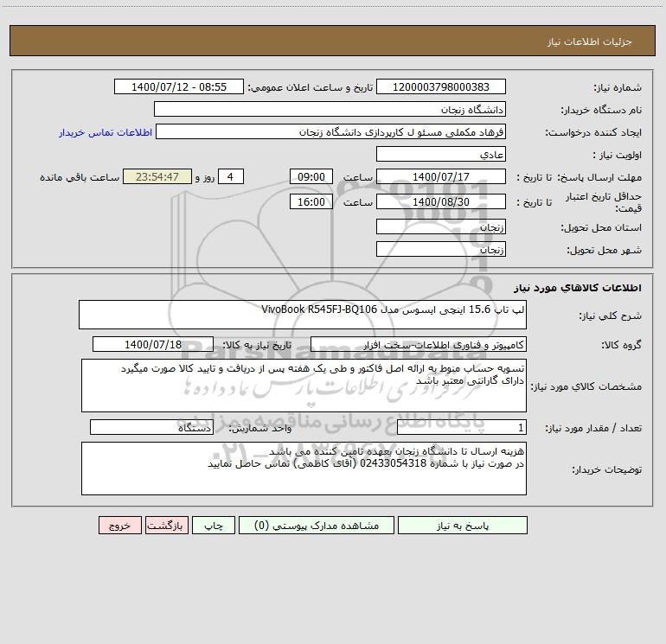This screenshot has height=644, width=666.
Task: Open اطلاعات تماس خریدار link
Action: (x=106, y=132)
